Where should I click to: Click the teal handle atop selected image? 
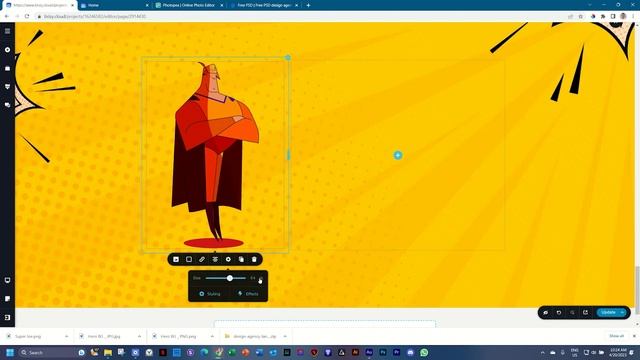point(288,58)
